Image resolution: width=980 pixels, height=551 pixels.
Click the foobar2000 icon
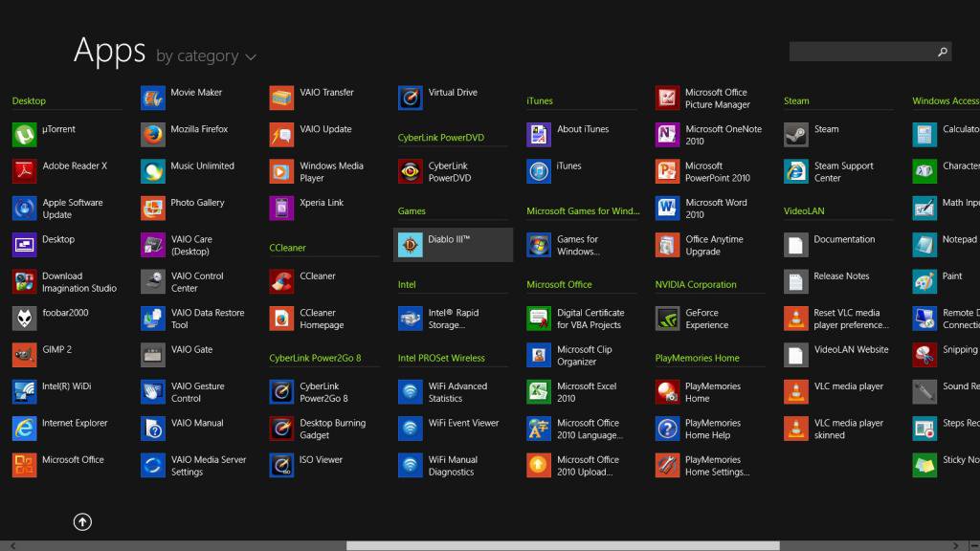(x=24, y=319)
